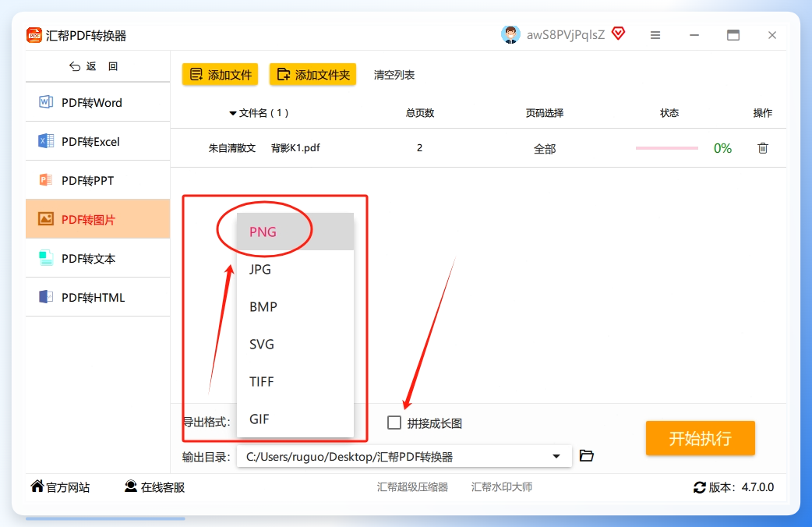Click the text file icon beside PDF转文本
This screenshot has height=527, width=812.
pos(45,257)
